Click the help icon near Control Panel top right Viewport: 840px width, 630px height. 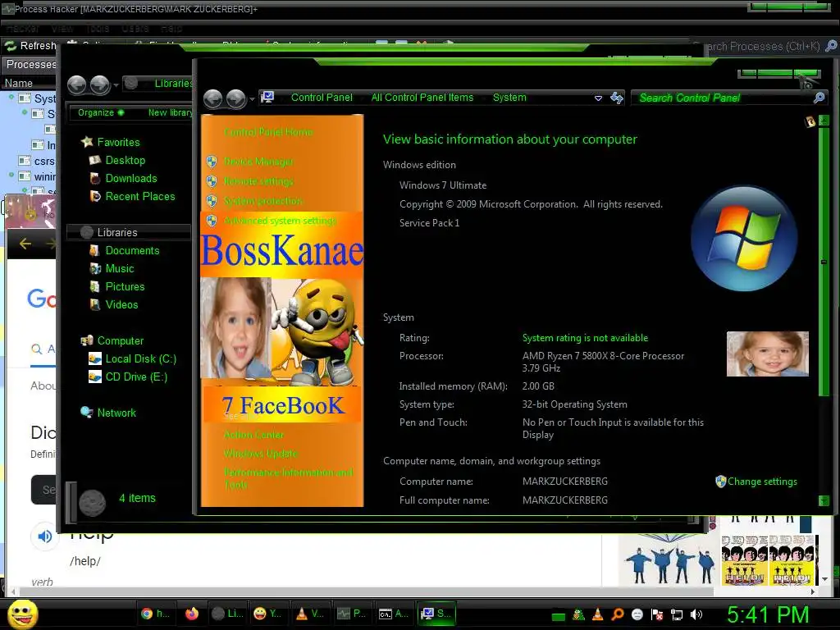point(810,121)
